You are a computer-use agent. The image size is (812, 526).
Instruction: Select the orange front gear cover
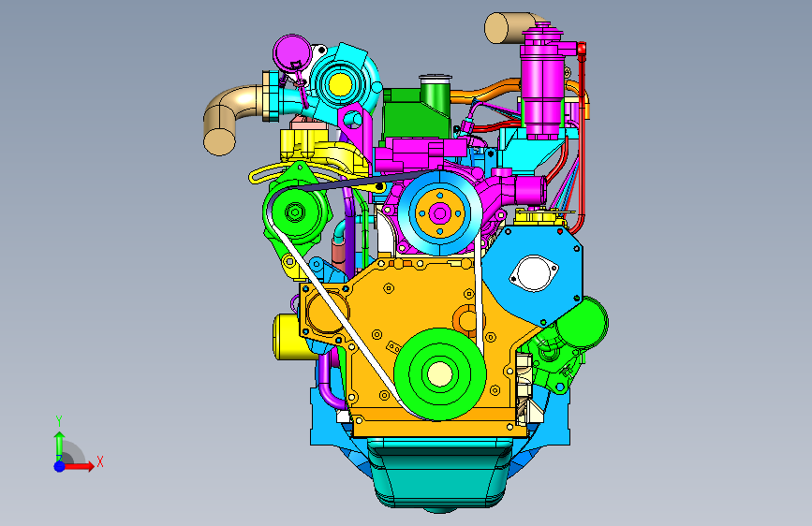point(430,311)
